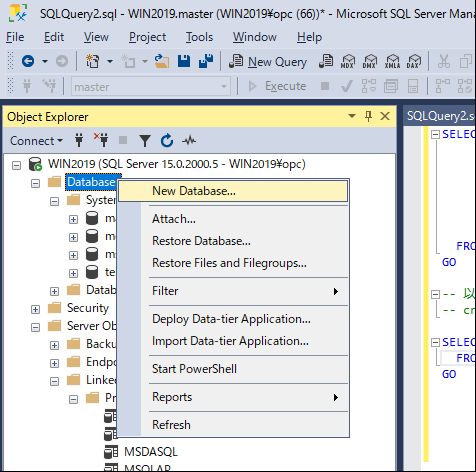This screenshot has height=472, width=476.
Task: Click the toolbar Connect plug icon
Action: click(27, 86)
